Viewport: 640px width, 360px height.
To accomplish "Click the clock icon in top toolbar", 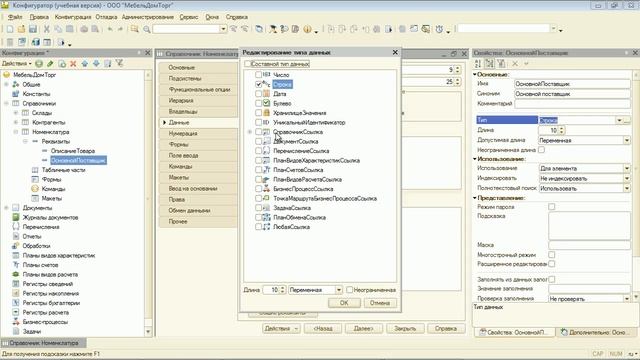I will (439, 29).
